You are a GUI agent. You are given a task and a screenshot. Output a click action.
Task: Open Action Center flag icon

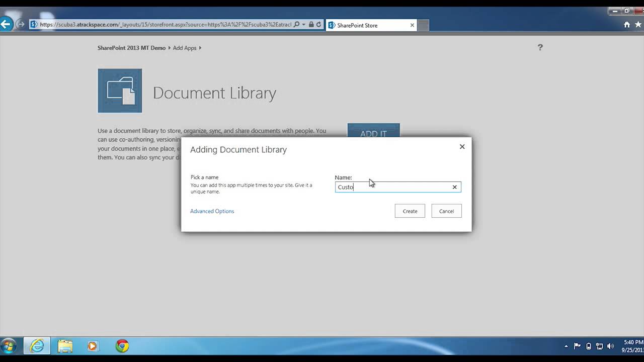coord(577,346)
